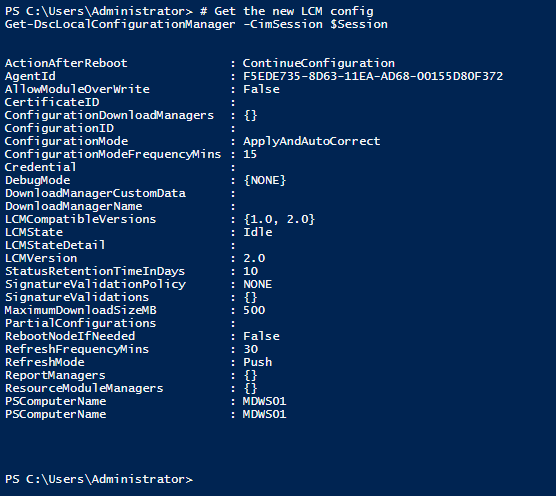Image resolution: width=556 pixels, height=496 pixels.
Task: Click the ResourceModuleManagers label
Action: (x=84, y=388)
